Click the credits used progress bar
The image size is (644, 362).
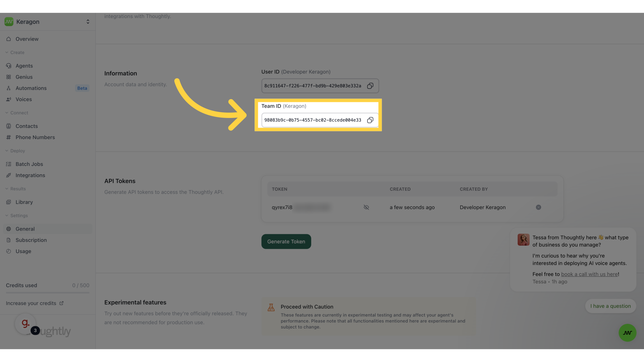click(48, 293)
